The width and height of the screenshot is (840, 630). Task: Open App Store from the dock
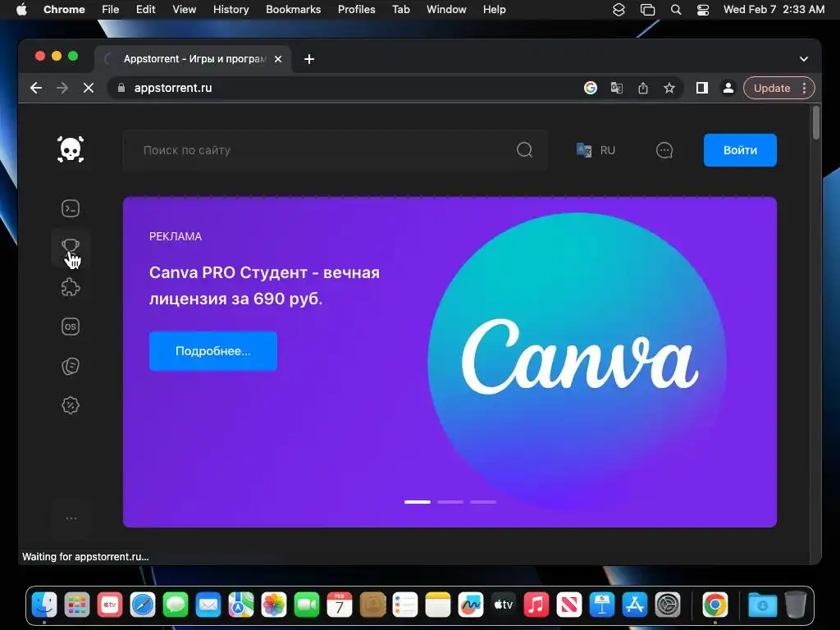635,605
